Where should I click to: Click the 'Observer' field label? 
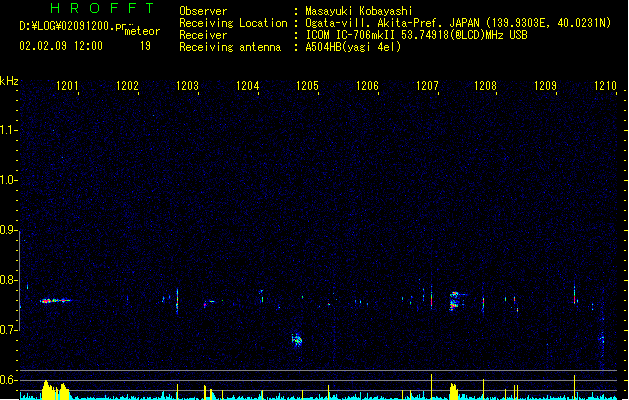pyautogui.click(x=203, y=11)
